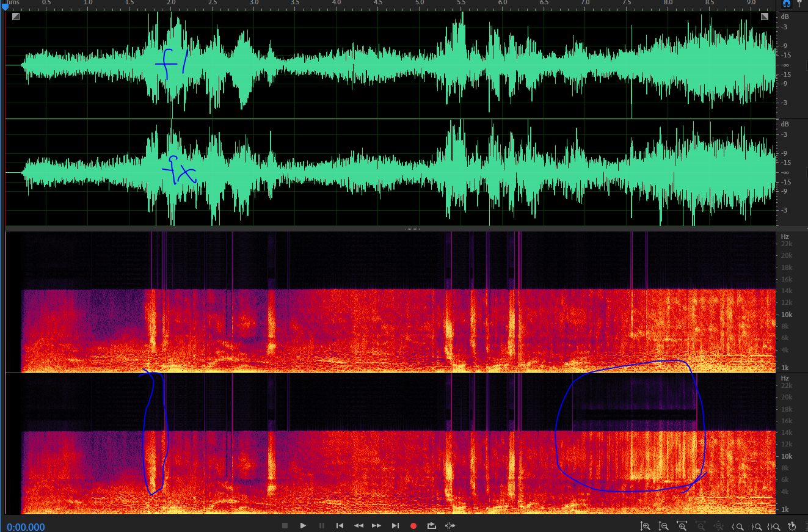808x532 pixels.
Task: Click the Play button in transport controls
Action: 303,526
